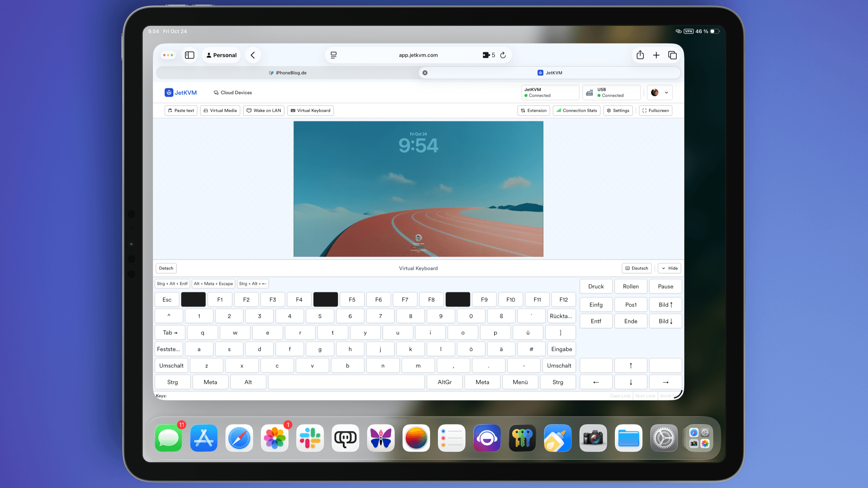This screenshot has width=868, height=488.
Task: Switch to the iPhoneBlog.de tab
Action: 288,73
